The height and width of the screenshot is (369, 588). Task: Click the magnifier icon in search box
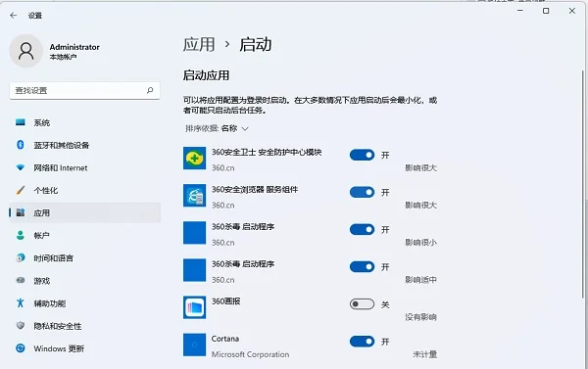pos(150,90)
